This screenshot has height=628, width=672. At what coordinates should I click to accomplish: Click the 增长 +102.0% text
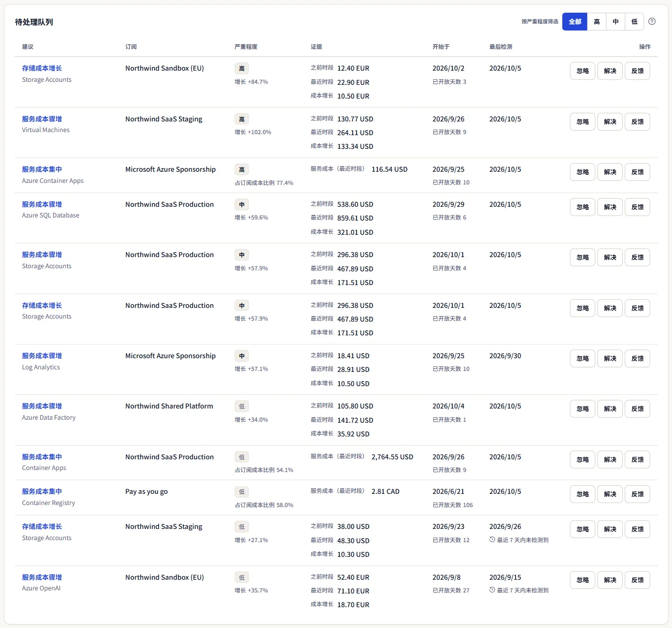point(253,132)
